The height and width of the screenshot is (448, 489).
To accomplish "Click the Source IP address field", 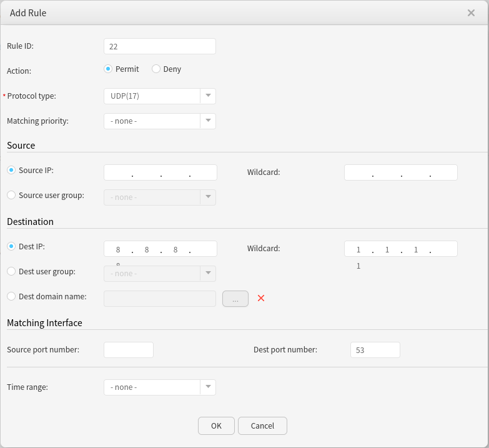I will tap(160, 172).
